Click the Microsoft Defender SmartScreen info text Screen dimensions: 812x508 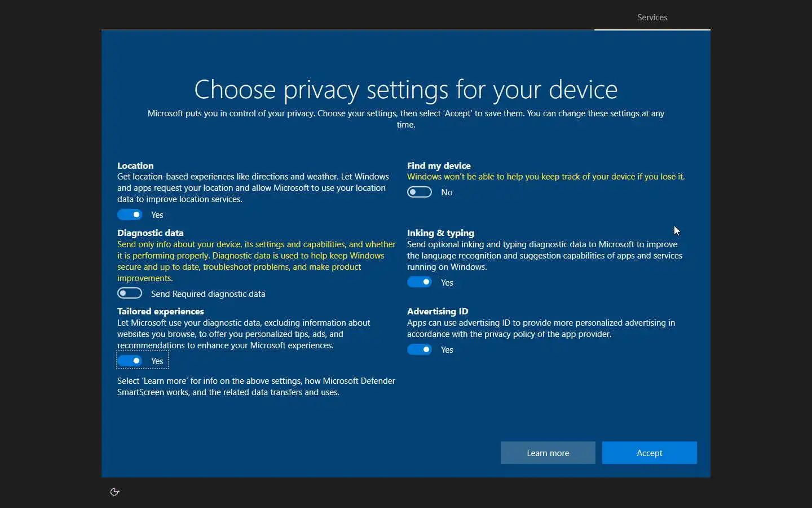pos(257,387)
